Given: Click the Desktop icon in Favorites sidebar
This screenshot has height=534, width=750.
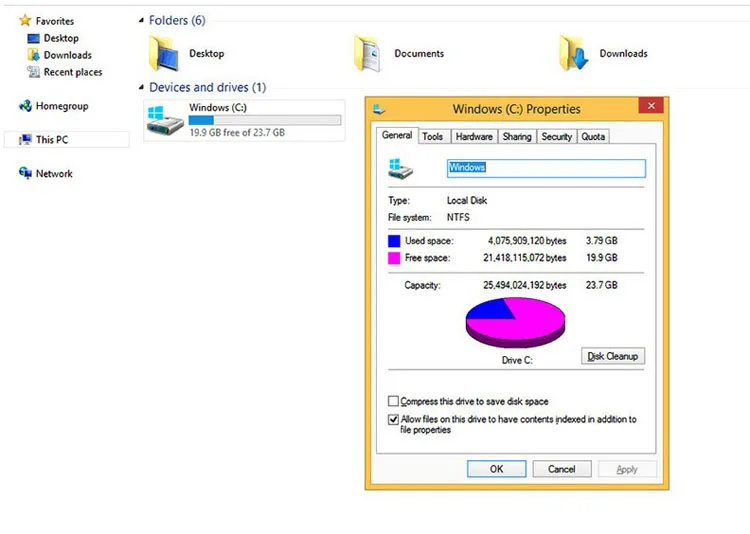Looking at the screenshot, I should click(33, 38).
